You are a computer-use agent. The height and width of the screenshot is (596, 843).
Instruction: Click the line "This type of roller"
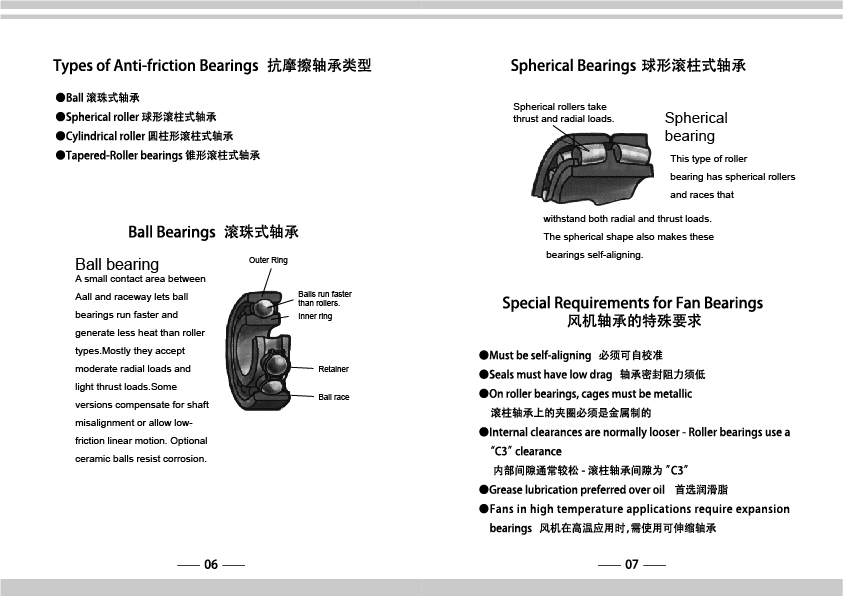709,159
